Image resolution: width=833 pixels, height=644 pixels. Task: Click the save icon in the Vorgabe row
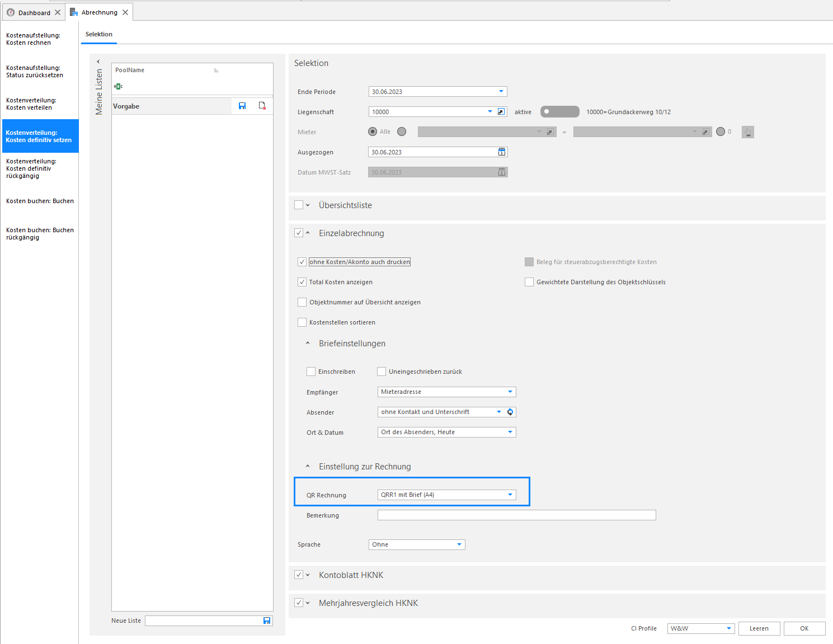point(242,106)
